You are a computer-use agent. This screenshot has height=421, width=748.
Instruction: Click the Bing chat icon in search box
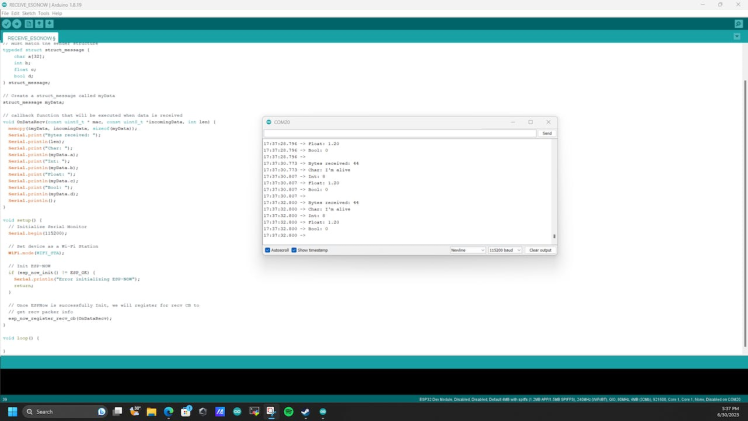101,411
